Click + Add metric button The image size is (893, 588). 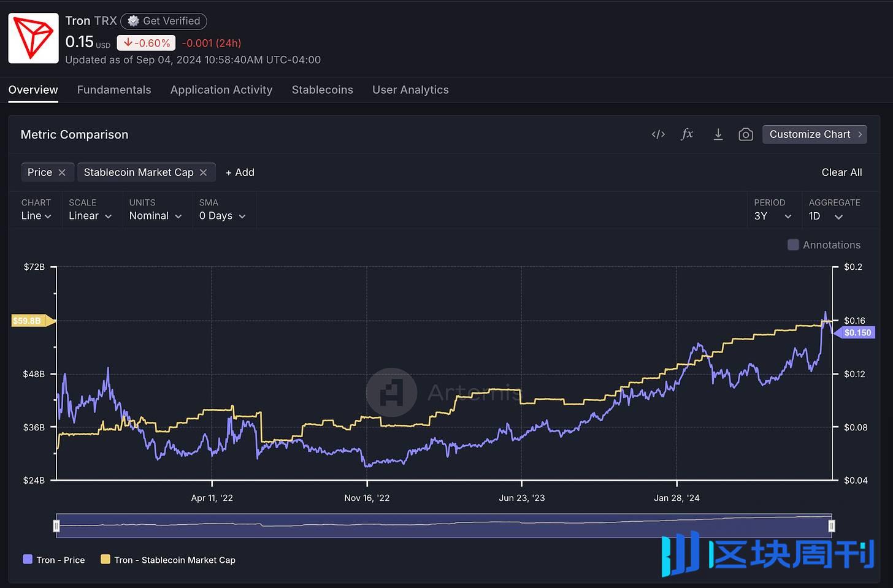(240, 172)
